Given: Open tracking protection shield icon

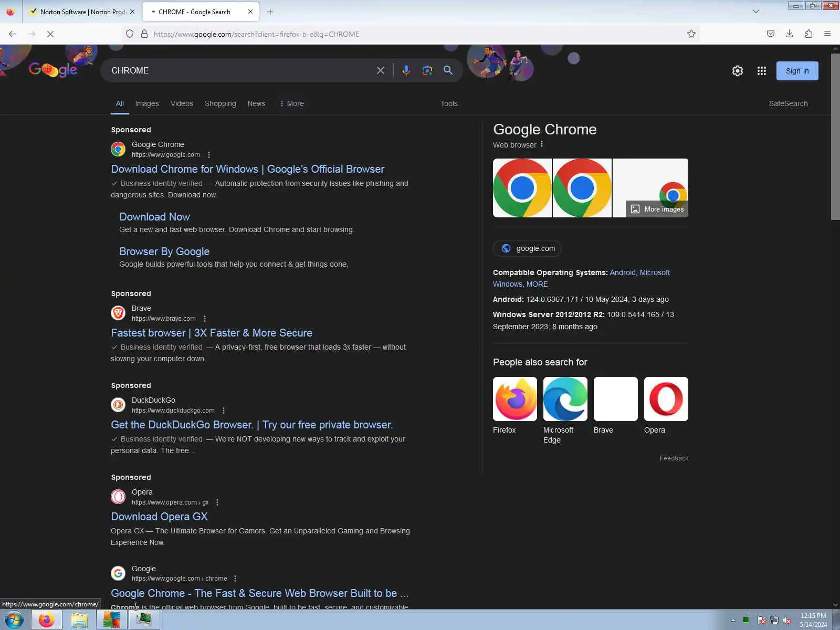Looking at the screenshot, I should tap(130, 34).
